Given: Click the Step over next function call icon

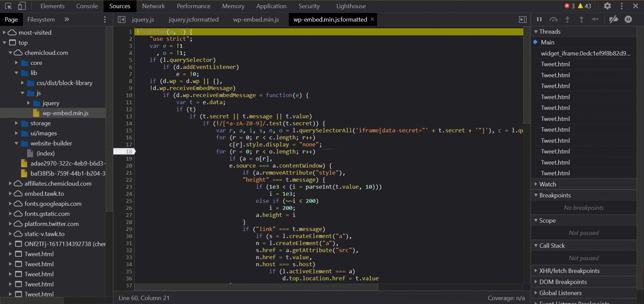Looking at the screenshot, I should (x=553, y=20).
